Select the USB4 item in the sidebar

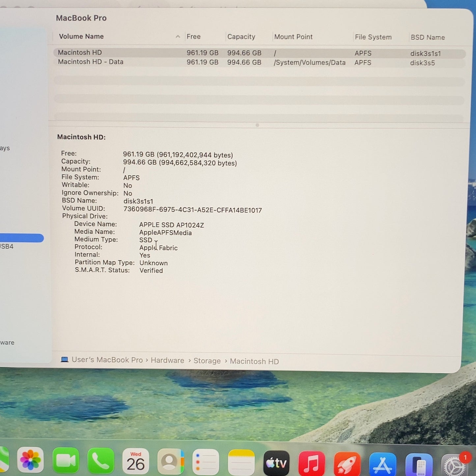coord(7,246)
